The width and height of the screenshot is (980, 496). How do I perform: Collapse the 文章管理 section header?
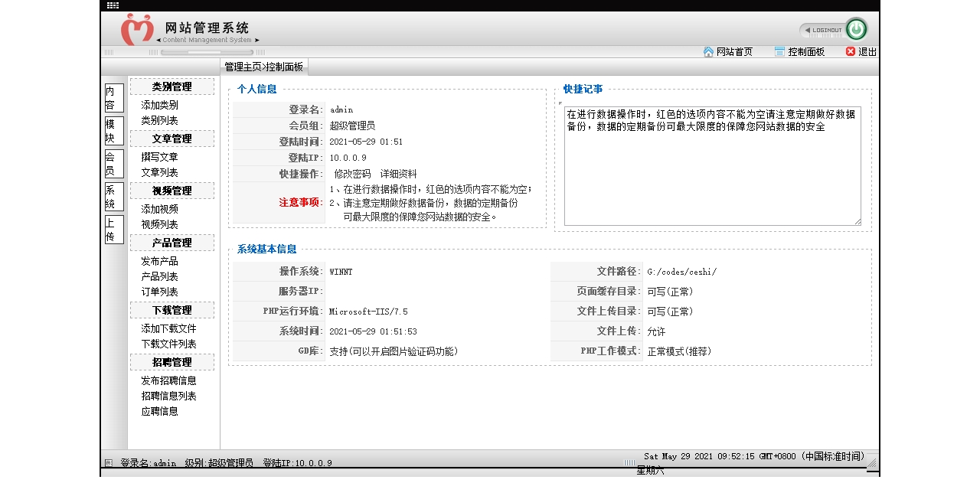click(x=172, y=139)
